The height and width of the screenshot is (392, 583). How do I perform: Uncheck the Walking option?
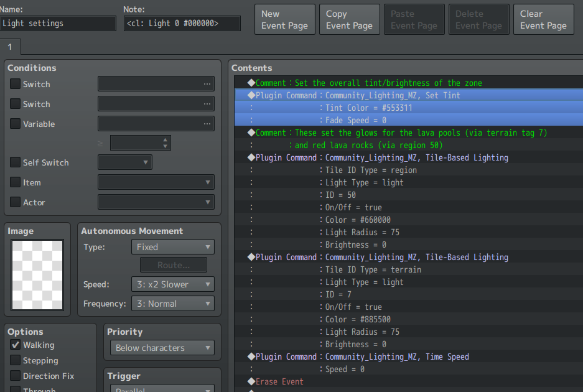[16, 345]
